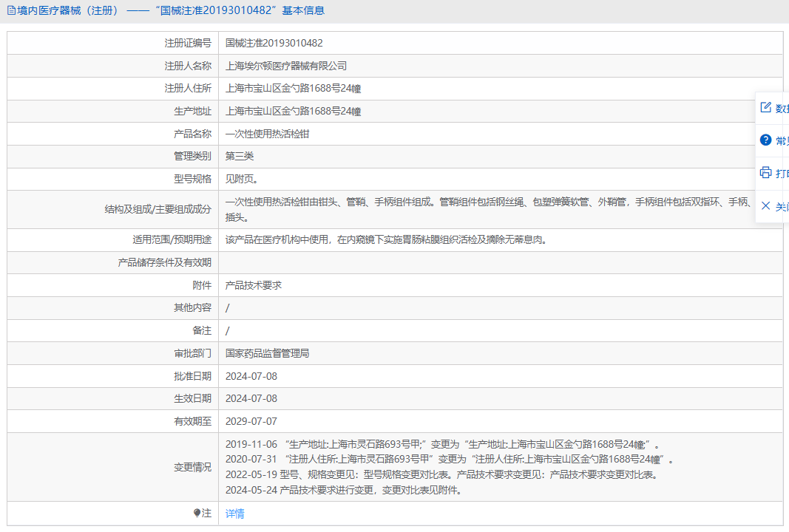Click the 第三类 management category value
789x532 pixels.
click(x=240, y=156)
